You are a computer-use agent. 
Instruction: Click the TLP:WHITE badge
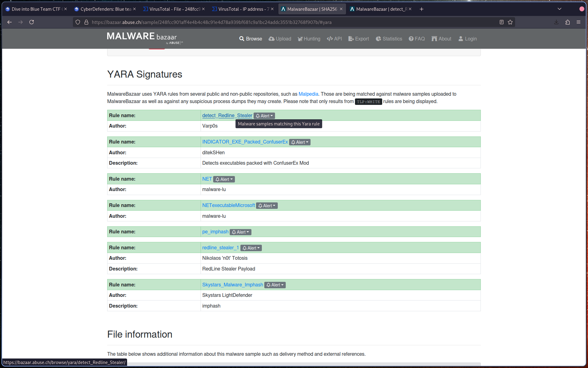coord(368,102)
